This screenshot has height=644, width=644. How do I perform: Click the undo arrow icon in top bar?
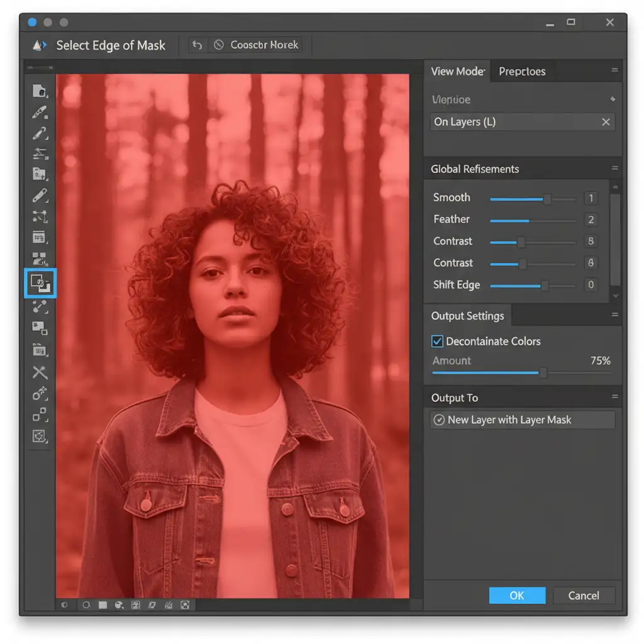coord(197,45)
